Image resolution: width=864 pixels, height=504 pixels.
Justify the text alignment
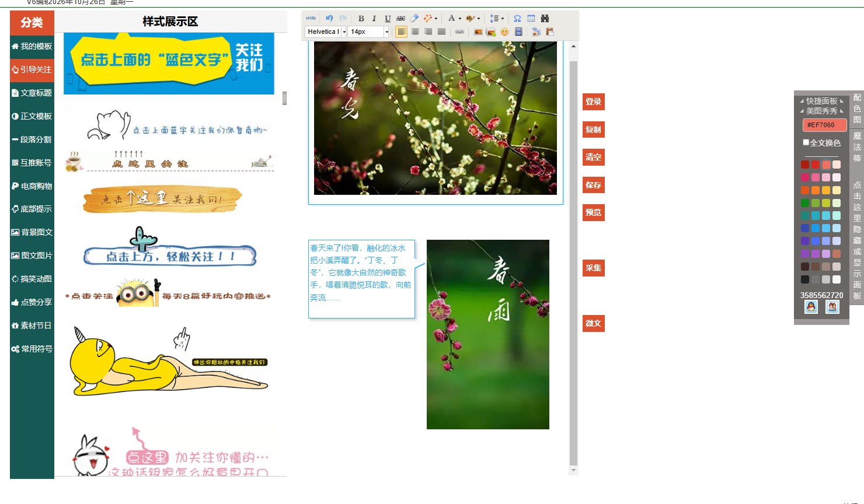click(x=441, y=32)
